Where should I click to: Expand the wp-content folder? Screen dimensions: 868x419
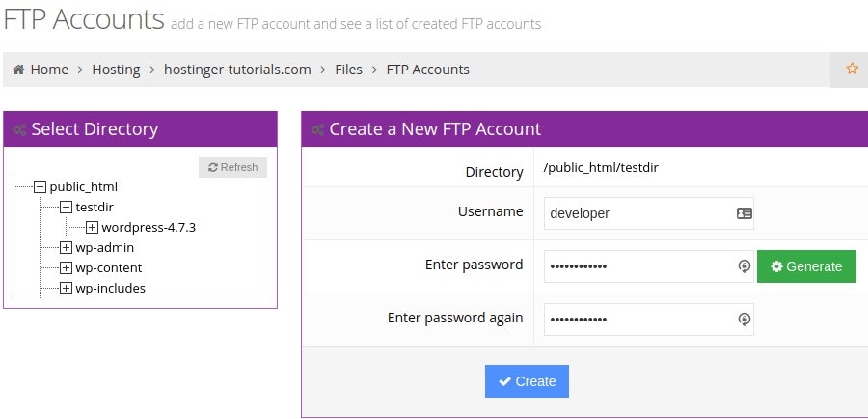66,268
